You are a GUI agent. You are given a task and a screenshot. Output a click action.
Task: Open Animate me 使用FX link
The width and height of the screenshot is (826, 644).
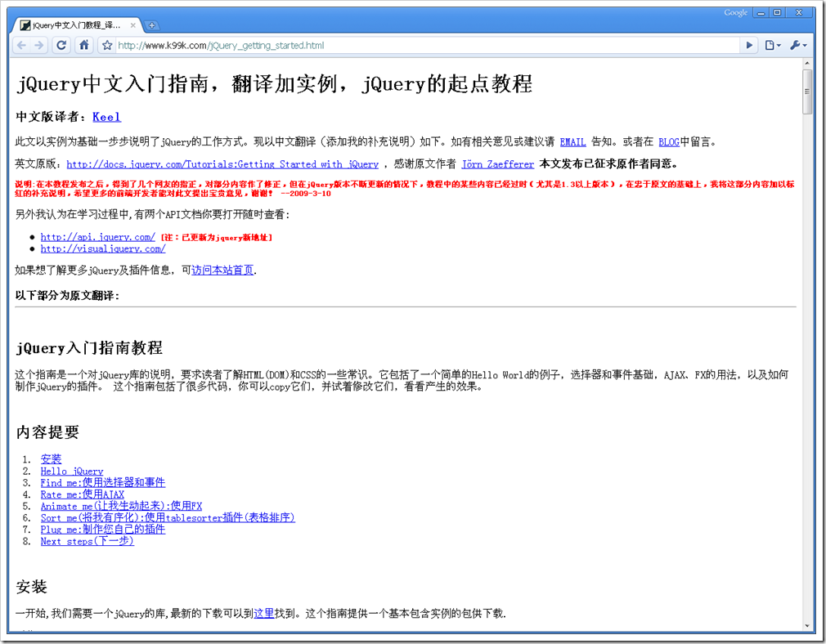pyautogui.click(x=121, y=506)
